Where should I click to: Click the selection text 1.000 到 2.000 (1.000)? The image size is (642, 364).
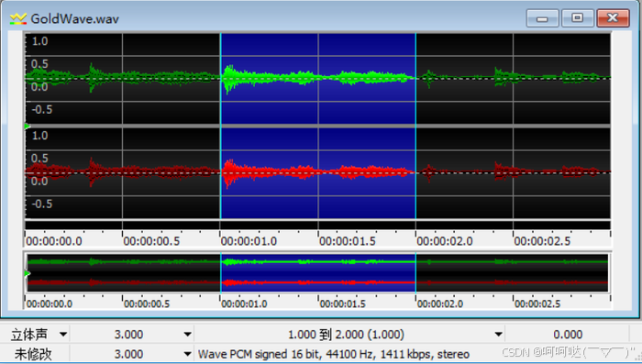tap(346, 335)
